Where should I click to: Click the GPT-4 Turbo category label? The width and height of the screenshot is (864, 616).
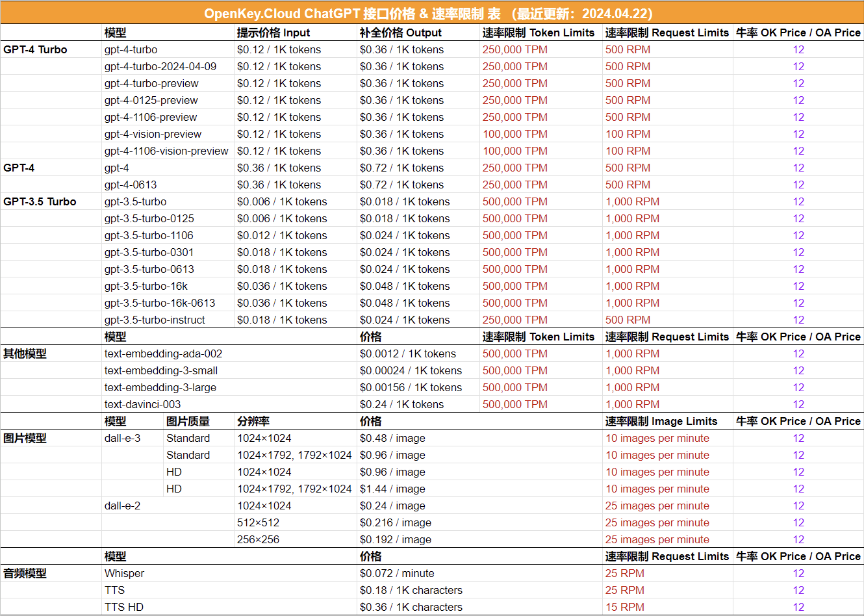coord(35,49)
